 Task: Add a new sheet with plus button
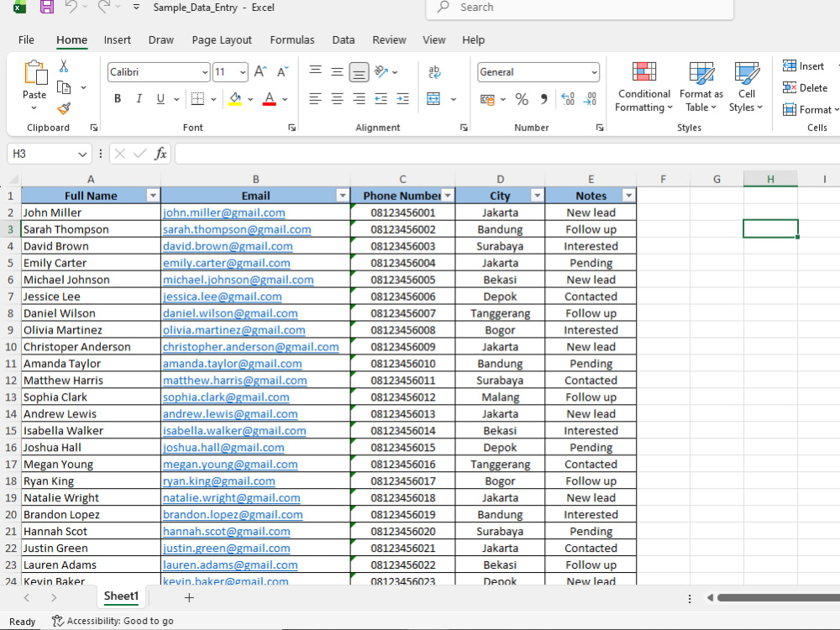pos(189,597)
